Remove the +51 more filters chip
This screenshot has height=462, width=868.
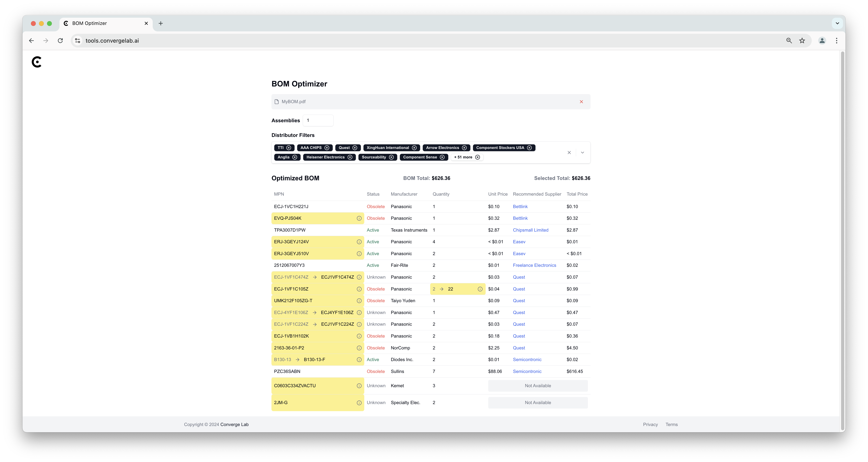477,157
